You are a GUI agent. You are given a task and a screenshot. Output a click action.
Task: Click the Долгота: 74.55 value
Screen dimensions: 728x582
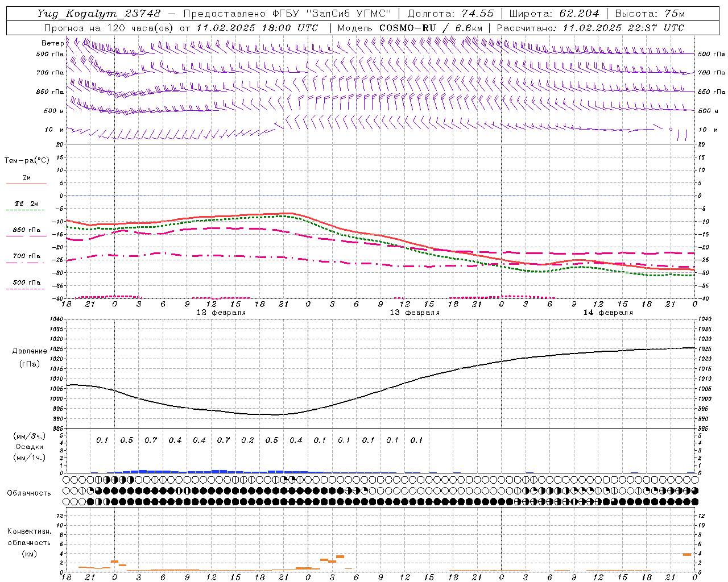point(450,14)
